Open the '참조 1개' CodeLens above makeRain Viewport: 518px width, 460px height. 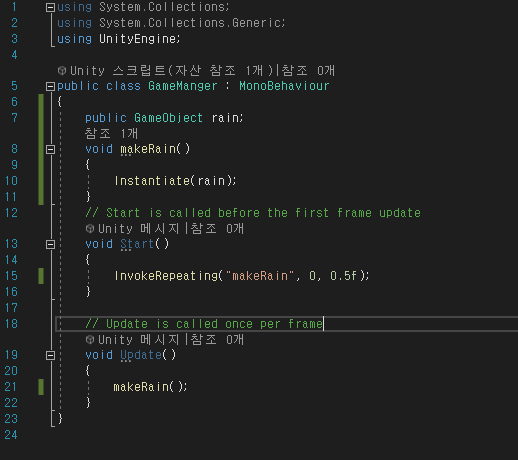click(x=111, y=133)
